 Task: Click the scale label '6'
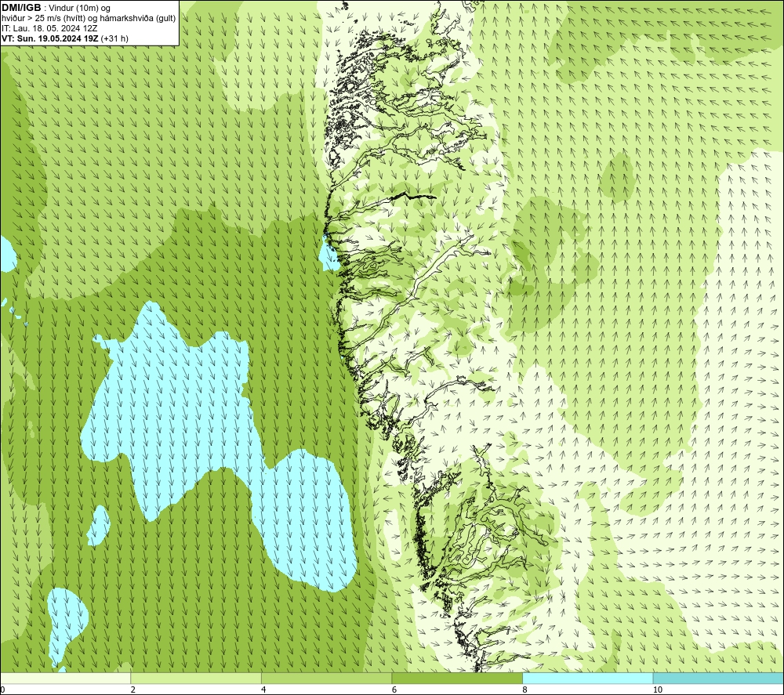(x=394, y=690)
